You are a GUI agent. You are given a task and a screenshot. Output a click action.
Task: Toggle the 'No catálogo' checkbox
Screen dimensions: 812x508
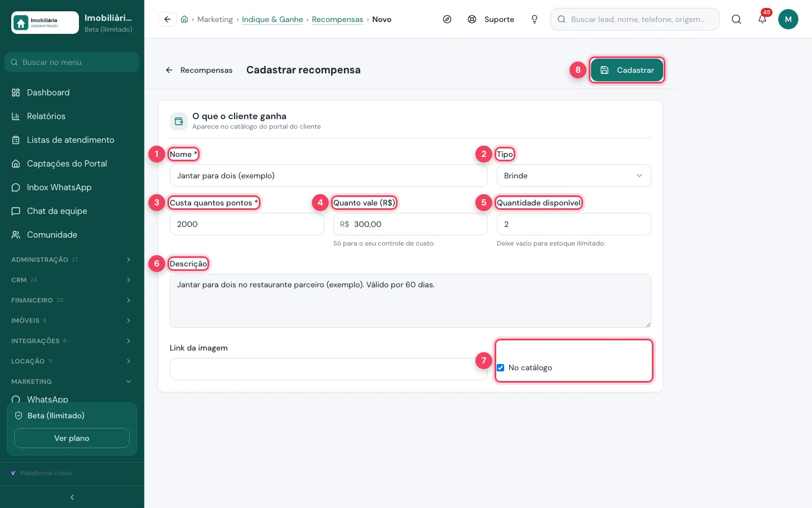(500, 367)
